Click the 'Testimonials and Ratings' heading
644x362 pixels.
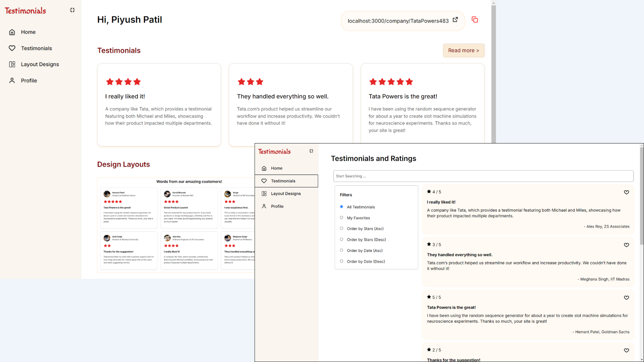coord(374,159)
